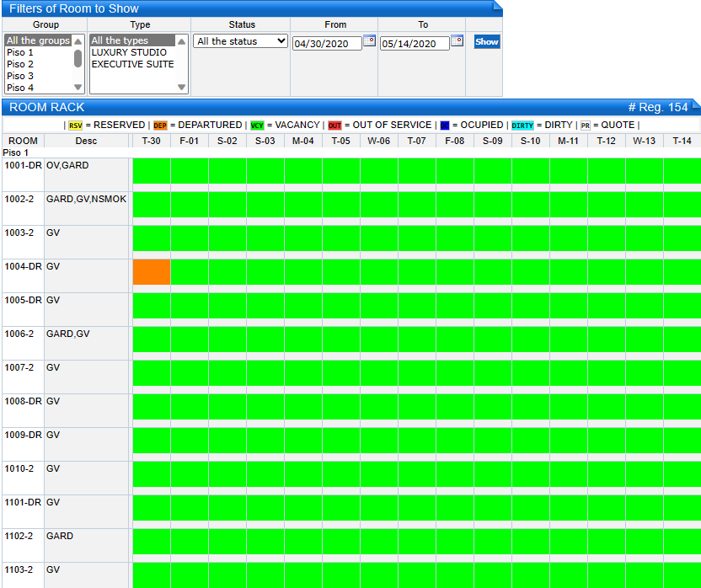Screen dimensions: 701x588
Task: Click the Show button
Action: tap(487, 41)
